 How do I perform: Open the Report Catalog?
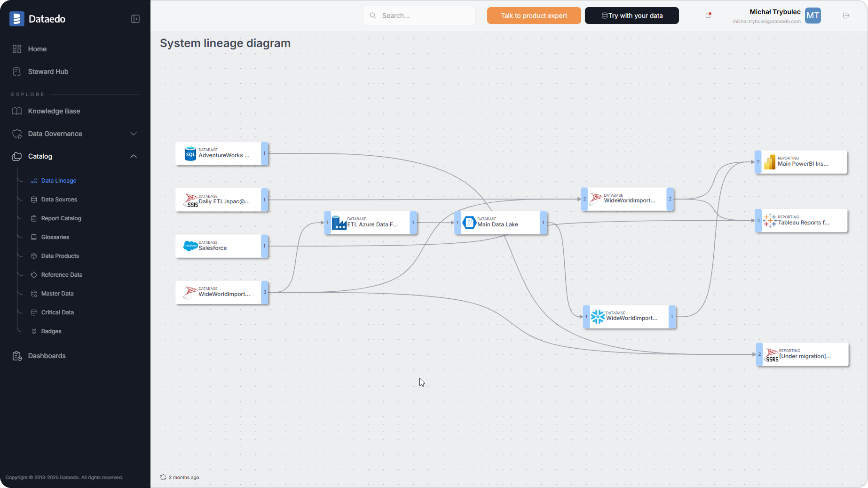click(60, 218)
